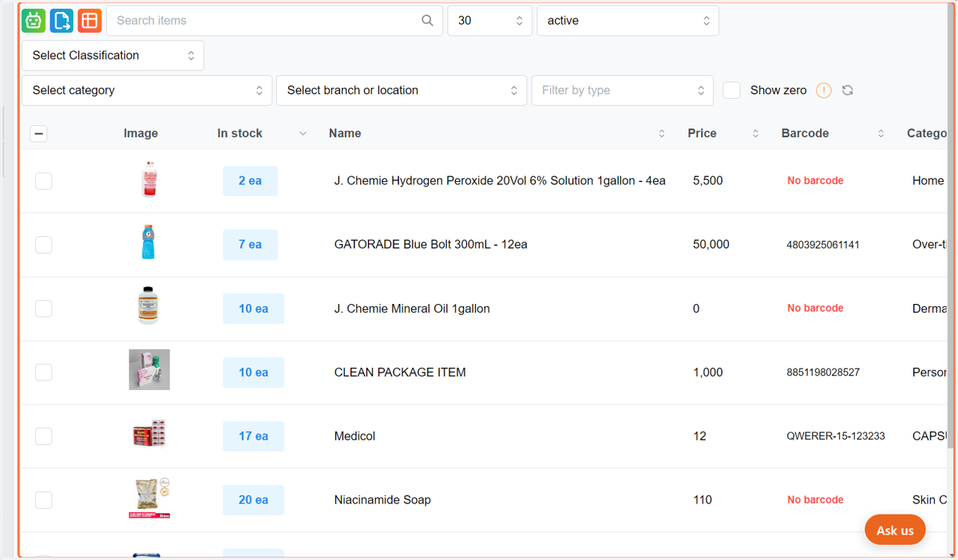Click the blue export file icon
Screen dimensions: 958x560
coord(61,21)
